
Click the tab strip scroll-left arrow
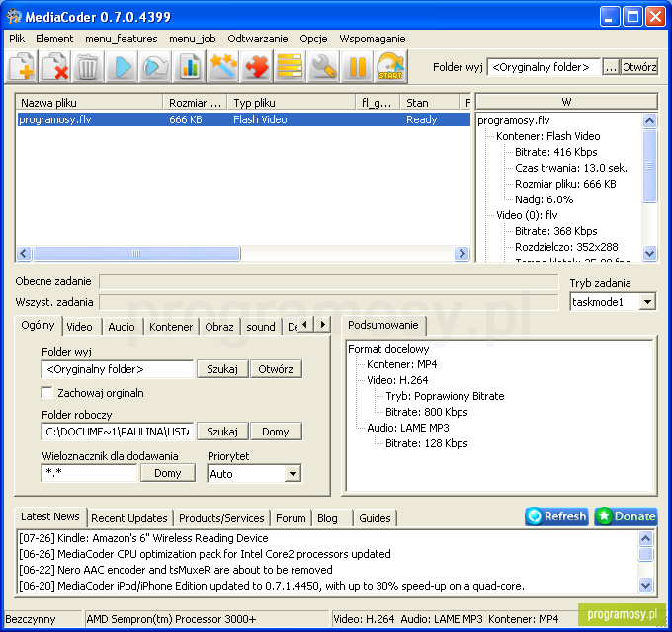[305, 325]
